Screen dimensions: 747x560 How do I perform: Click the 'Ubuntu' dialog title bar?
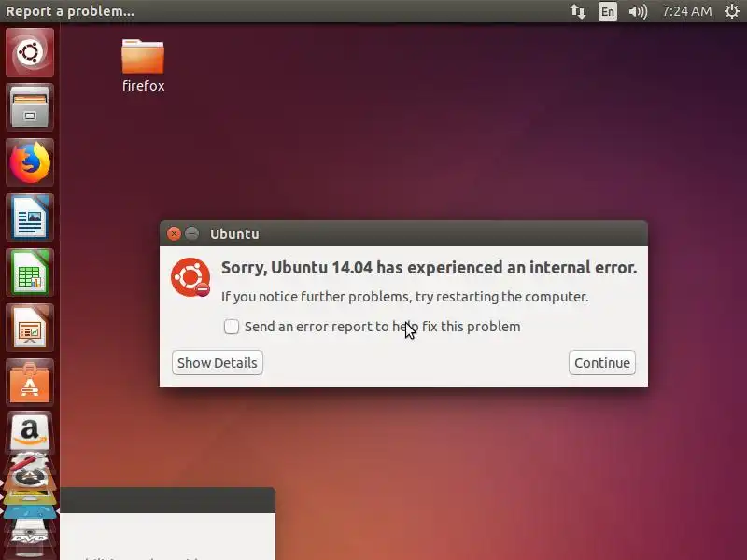(403, 234)
